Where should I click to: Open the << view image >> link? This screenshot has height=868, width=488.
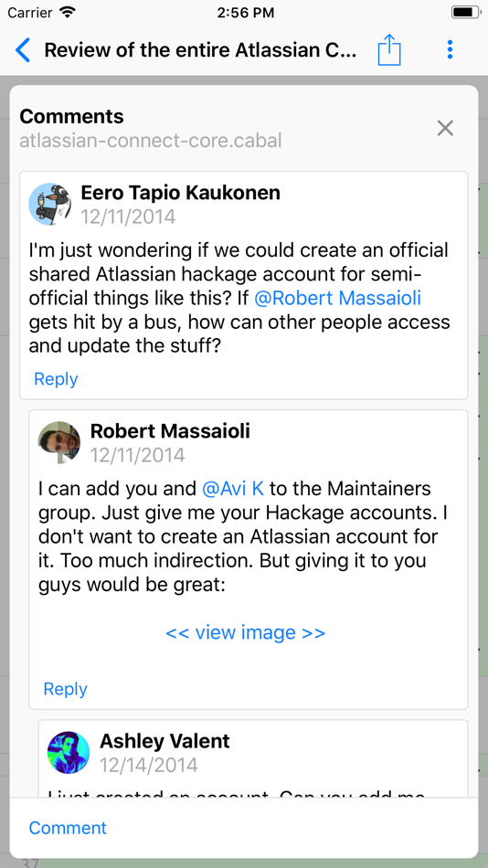[x=246, y=632]
